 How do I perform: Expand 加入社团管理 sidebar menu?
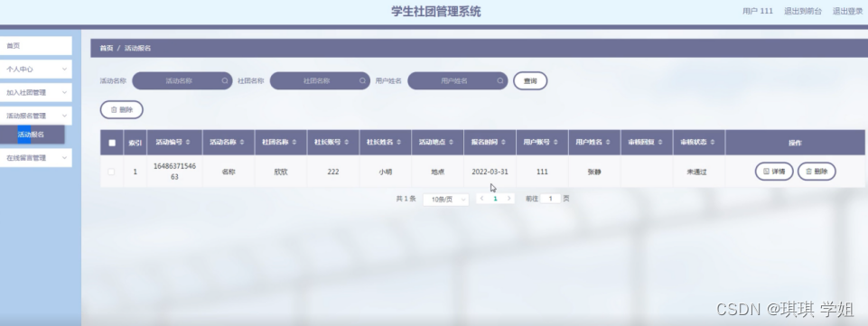pos(36,92)
